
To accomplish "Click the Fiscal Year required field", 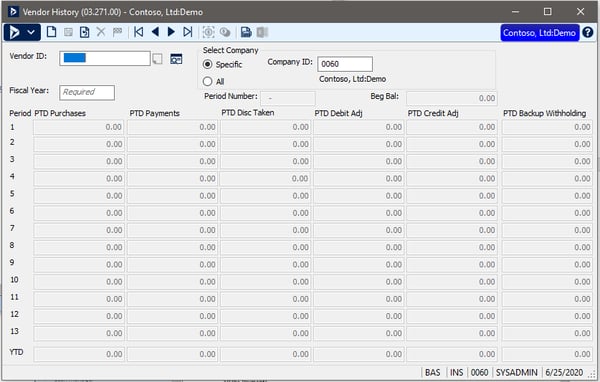I will coord(87,92).
